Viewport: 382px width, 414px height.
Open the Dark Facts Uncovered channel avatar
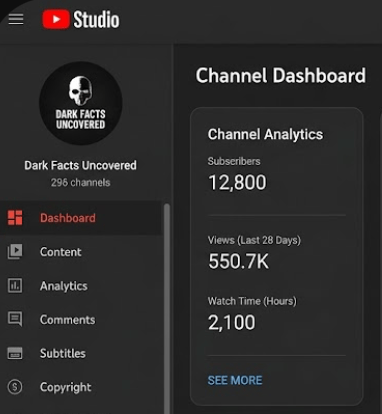80,103
